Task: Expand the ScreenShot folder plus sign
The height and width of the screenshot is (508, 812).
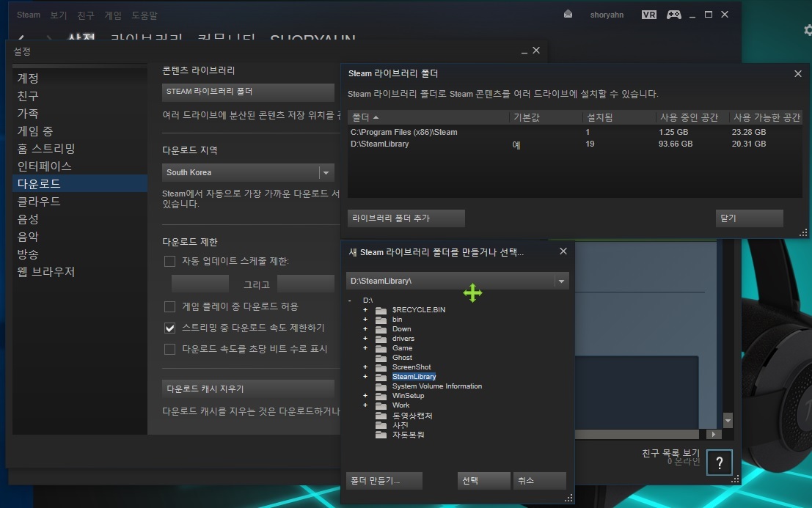Action: click(365, 367)
